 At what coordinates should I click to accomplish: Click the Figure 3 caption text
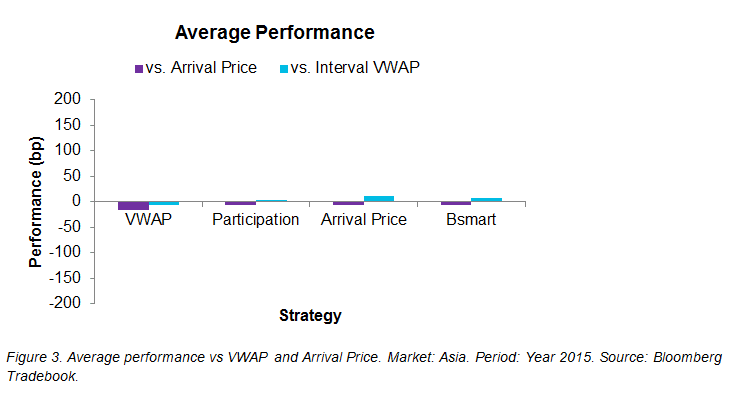364,366
